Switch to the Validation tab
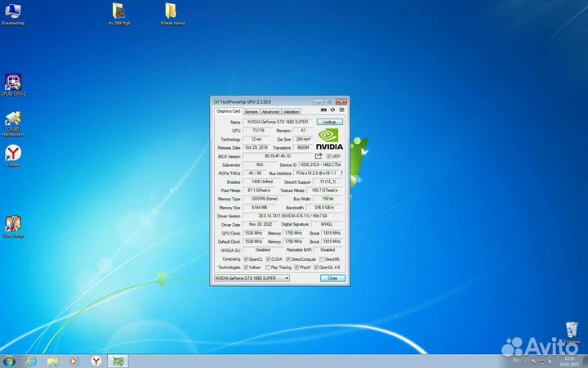Image resolution: width=588 pixels, height=368 pixels. [291, 112]
